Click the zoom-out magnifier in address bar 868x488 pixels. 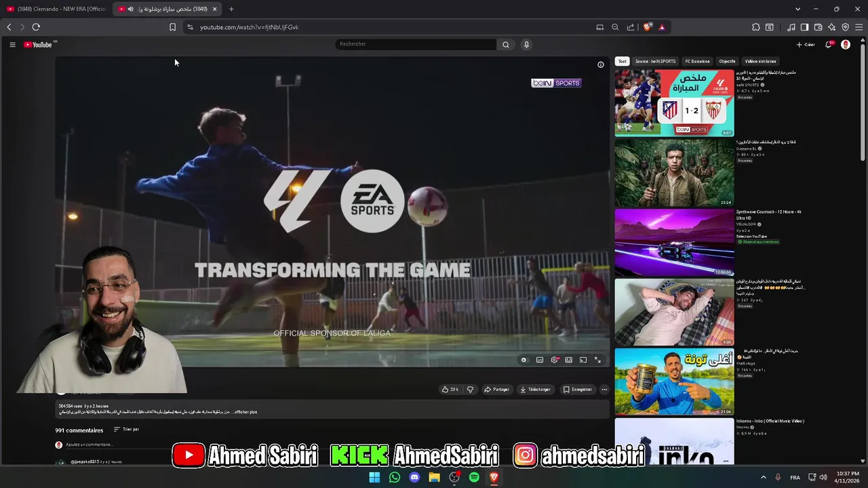pos(615,27)
